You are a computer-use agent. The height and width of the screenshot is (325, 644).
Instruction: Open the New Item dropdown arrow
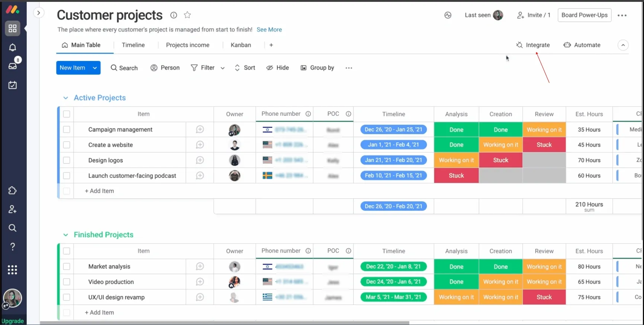pos(95,68)
